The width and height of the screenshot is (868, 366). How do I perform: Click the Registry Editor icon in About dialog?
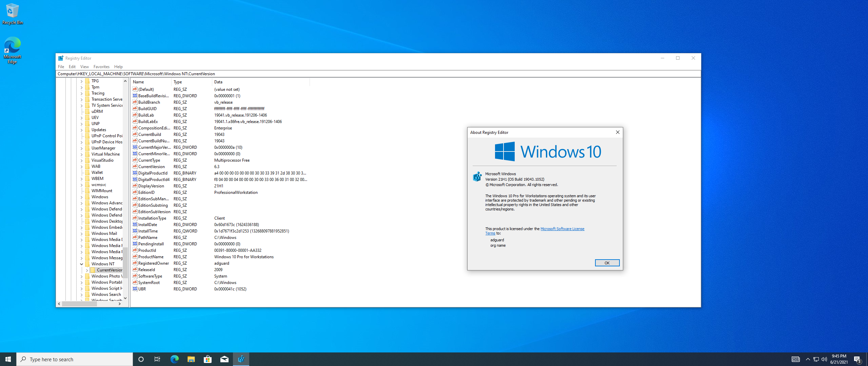[477, 177]
